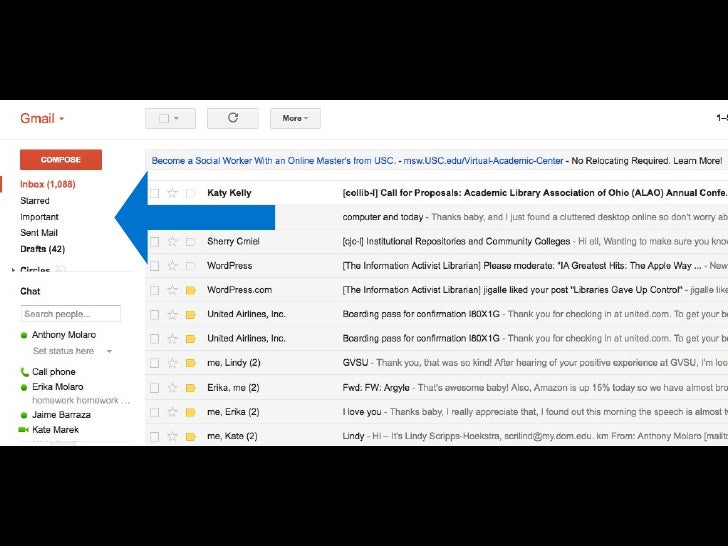Open the Important folder
Image resolution: width=728 pixels, height=546 pixels.
coord(39,217)
